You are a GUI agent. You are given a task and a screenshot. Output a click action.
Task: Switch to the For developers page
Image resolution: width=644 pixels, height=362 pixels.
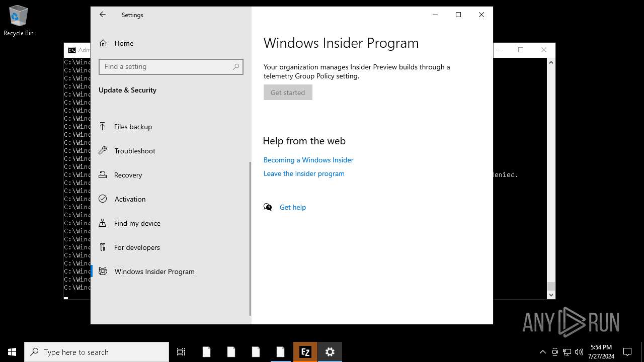(x=171, y=247)
